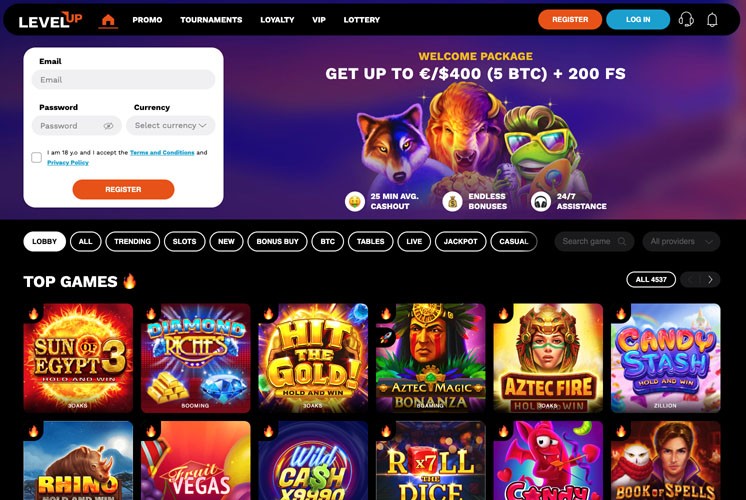Open the TOURNAMENTS menu item
Screen dimensions: 746x500
pyautogui.click(x=211, y=20)
